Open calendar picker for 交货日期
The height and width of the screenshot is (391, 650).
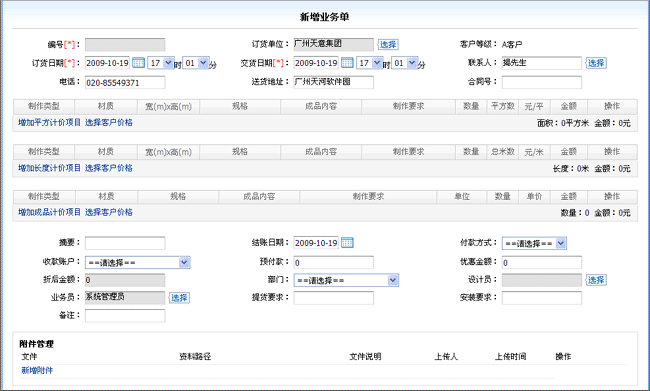pos(347,63)
